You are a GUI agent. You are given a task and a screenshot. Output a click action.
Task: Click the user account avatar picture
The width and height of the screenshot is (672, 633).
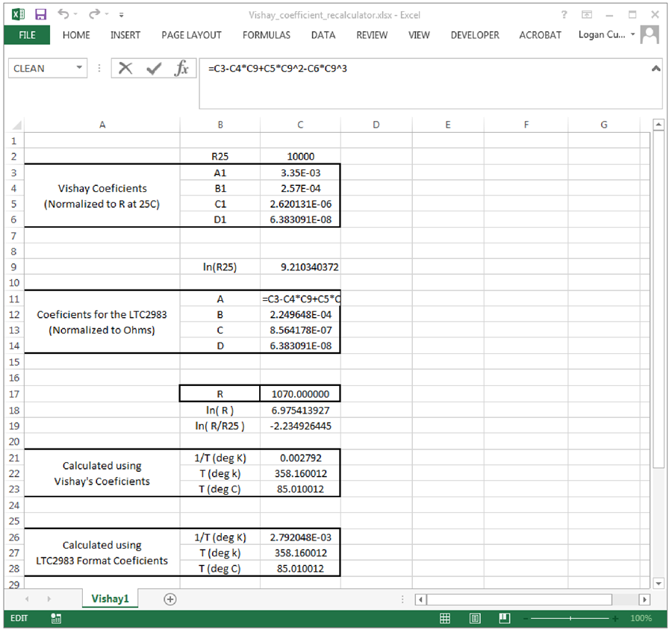[650, 35]
